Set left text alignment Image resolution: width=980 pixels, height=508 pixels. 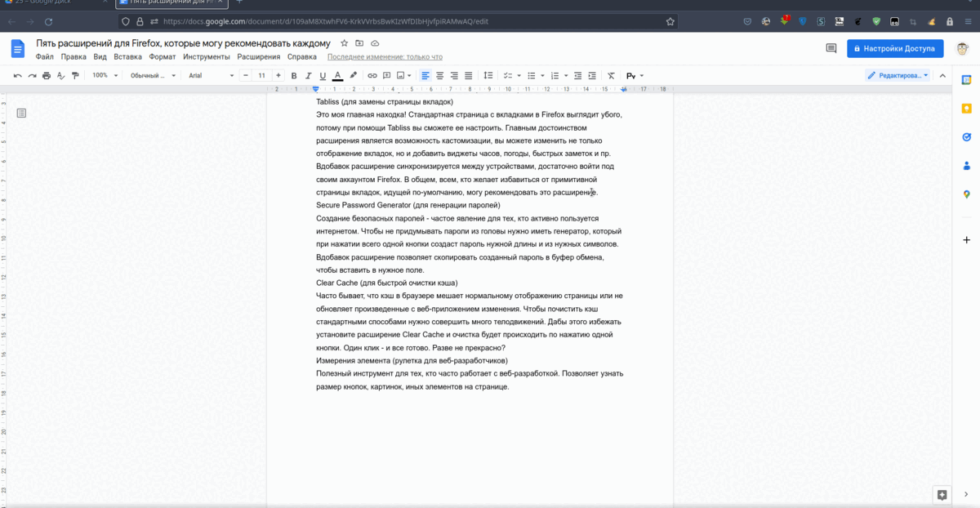click(425, 75)
